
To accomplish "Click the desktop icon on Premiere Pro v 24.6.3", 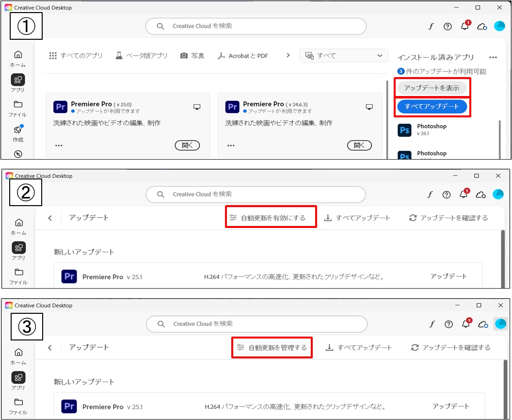I will (x=369, y=107).
